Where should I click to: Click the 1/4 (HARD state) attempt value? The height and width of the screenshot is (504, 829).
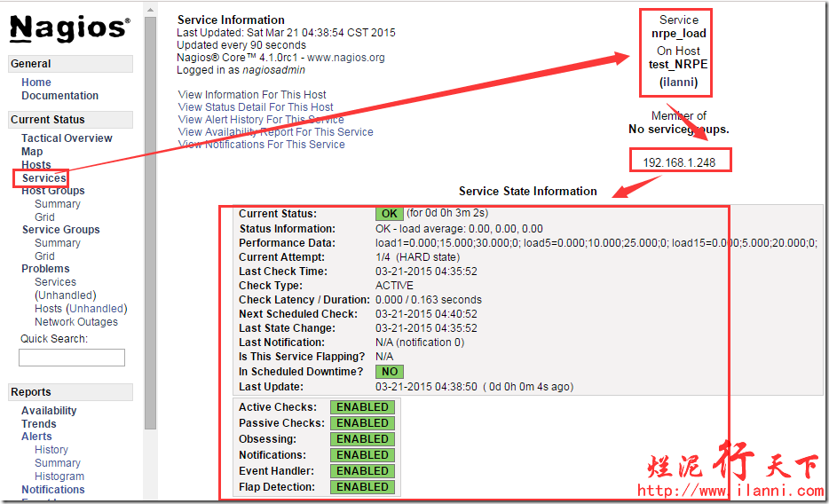click(x=418, y=257)
